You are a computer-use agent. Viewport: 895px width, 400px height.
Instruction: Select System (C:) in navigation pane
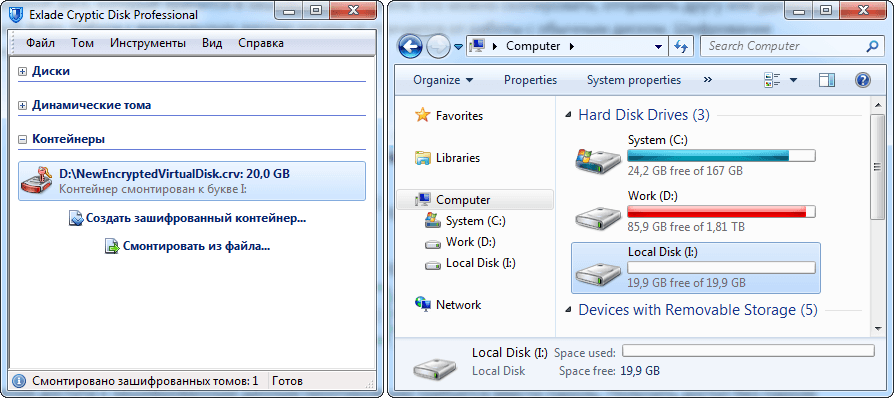(475, 221)
